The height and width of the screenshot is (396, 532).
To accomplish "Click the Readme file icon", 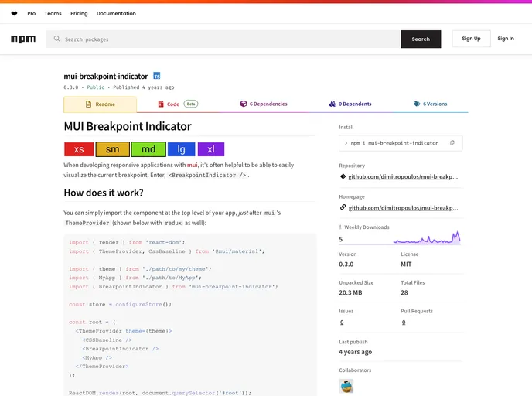I will click(89, 104).
